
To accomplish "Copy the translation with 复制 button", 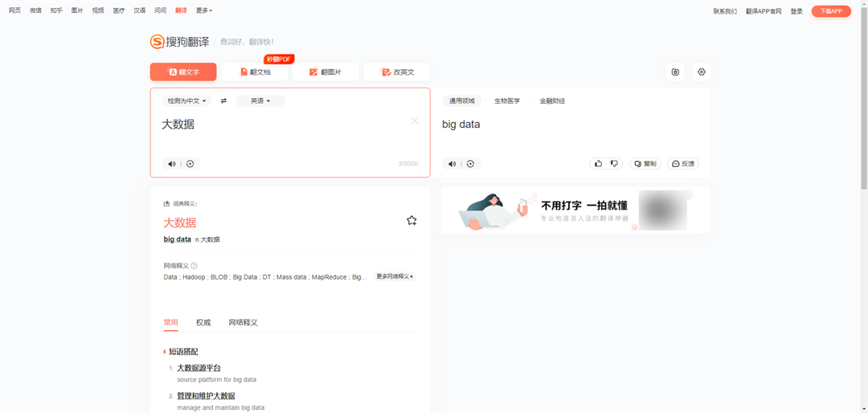I will point(645,164).
